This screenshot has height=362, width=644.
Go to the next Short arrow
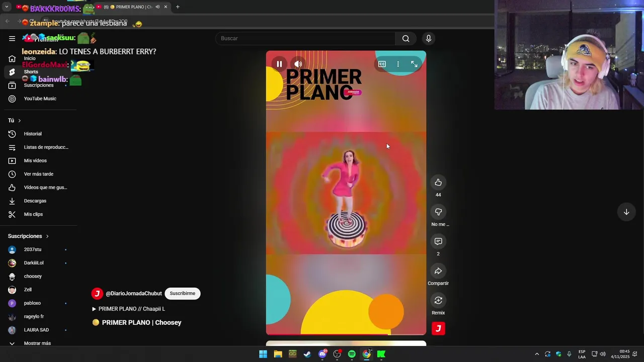pyautogui.click(x=626, y=212)
